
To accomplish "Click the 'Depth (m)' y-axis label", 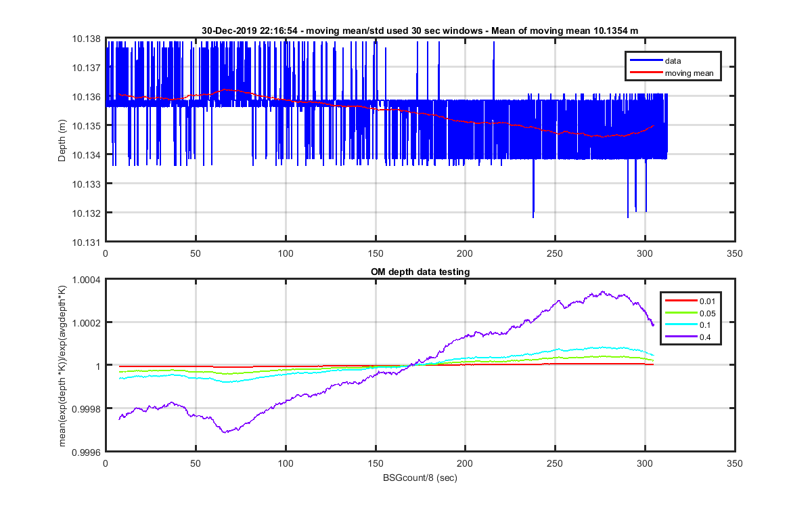I will tap(62, 140).
